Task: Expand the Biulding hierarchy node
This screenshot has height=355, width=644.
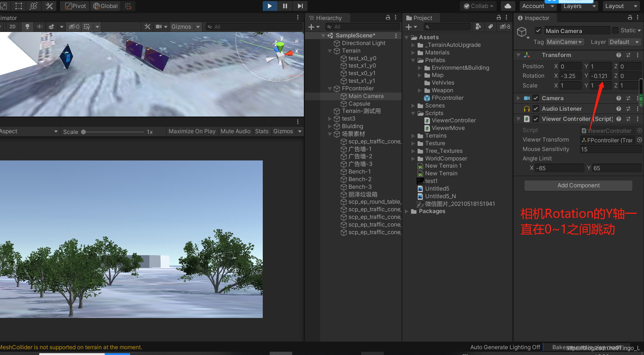Action: click(330, 126)
